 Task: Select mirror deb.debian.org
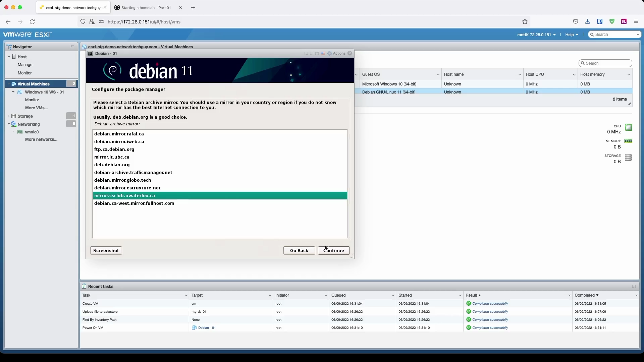(220, 165)
